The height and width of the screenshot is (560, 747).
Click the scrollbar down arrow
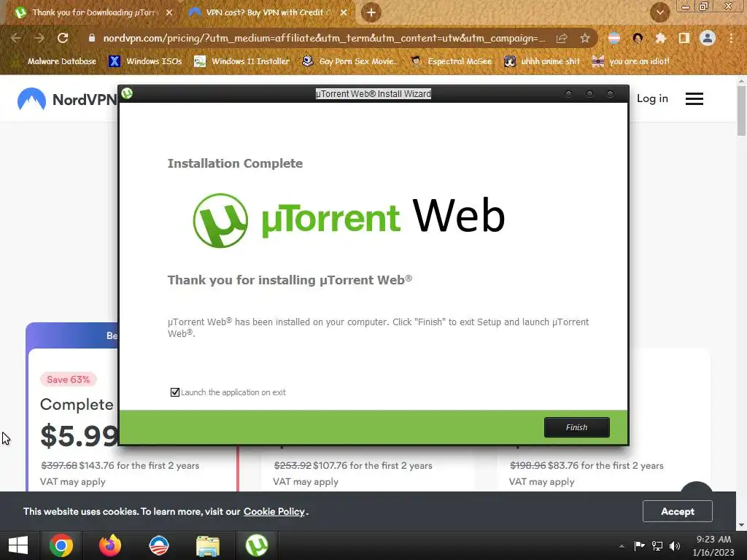(x=741, y=525)
